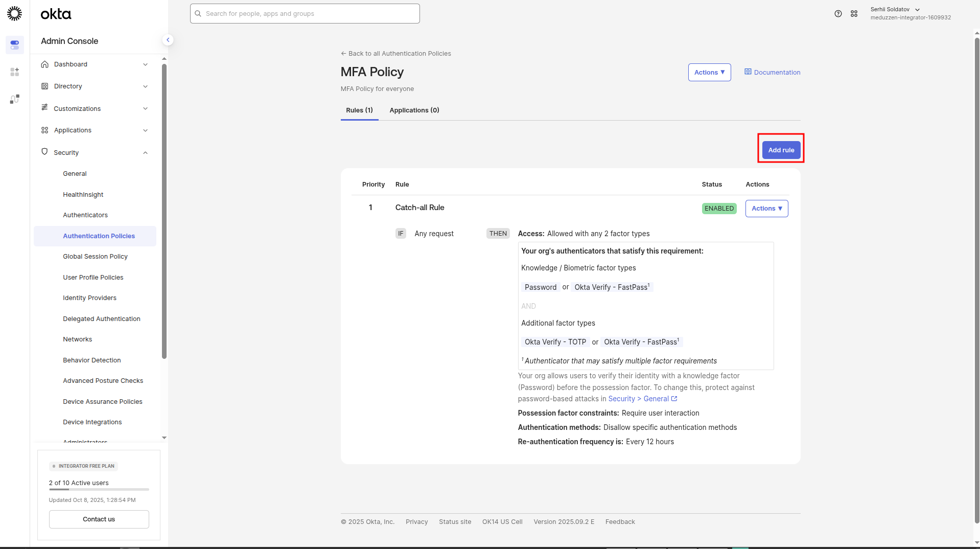Click the Add rule button

point(781,150)
